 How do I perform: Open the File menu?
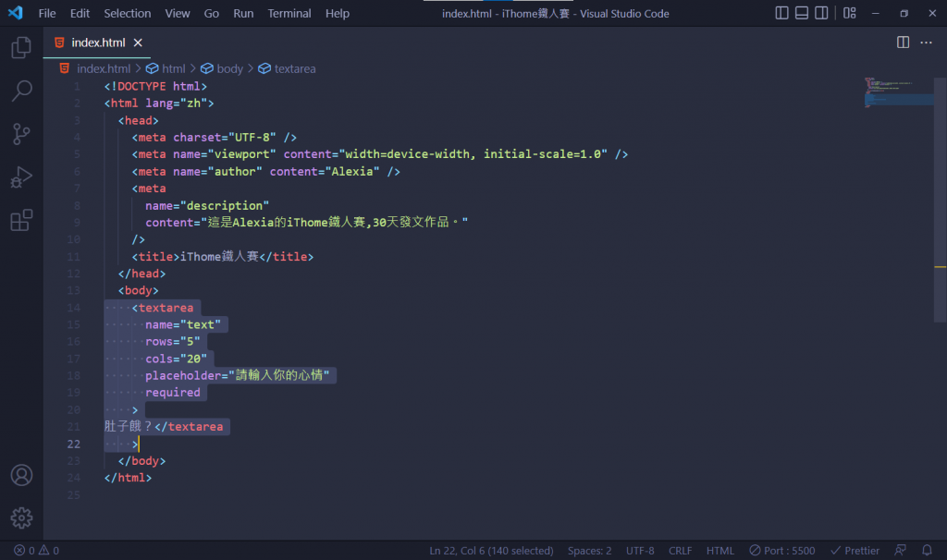(x=47, y=13)
